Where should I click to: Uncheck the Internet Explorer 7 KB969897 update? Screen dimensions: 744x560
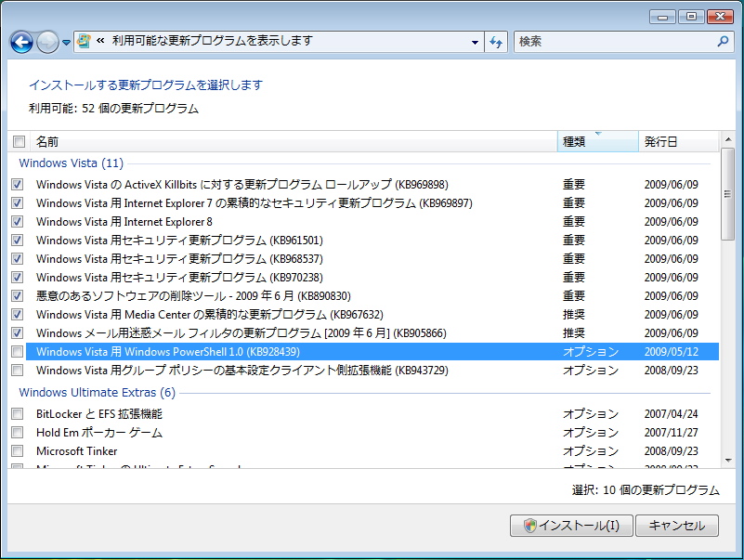[18, 203]
